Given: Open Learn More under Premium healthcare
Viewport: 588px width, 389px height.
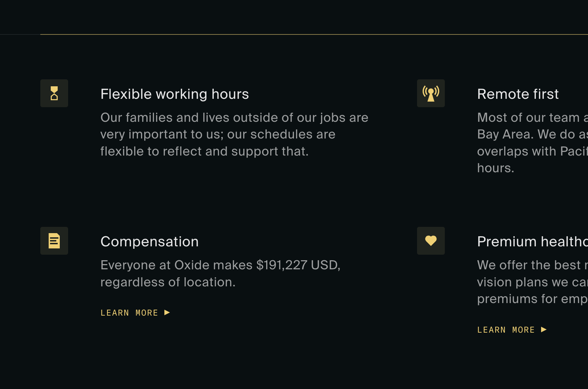Looking at the screenshot, I should coord(506,330).
